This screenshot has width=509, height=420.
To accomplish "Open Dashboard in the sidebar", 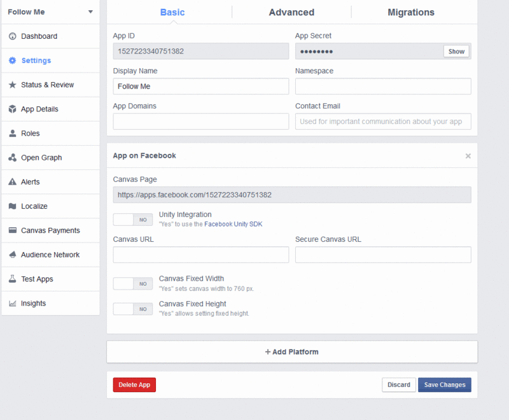I will [x=50, y=36].
